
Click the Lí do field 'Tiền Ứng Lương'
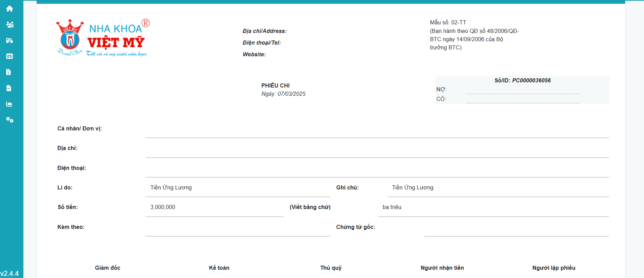click(x=171, y=187)
